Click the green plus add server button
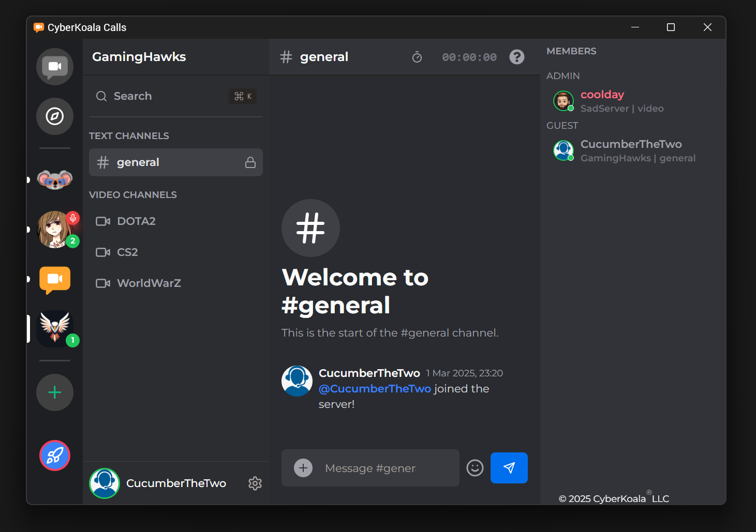The image size is (756, 532). [x=54, y=392]
